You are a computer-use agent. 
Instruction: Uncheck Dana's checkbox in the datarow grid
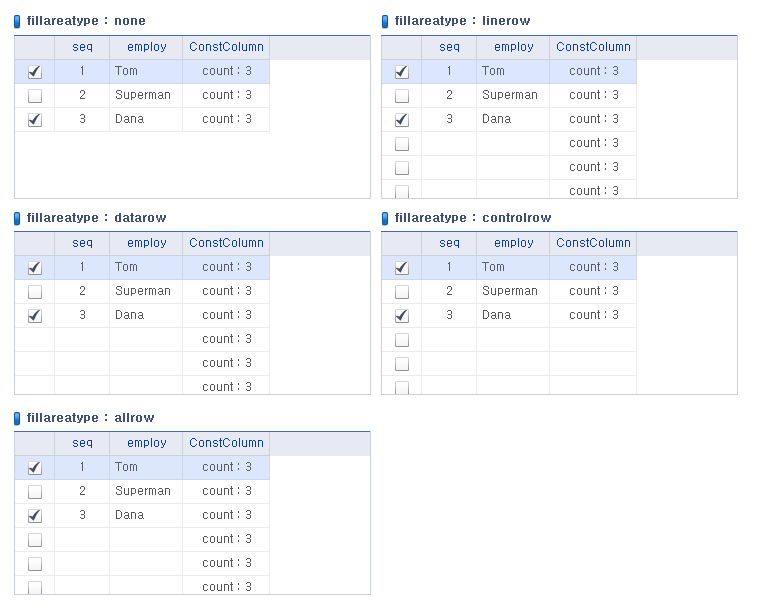35,316
